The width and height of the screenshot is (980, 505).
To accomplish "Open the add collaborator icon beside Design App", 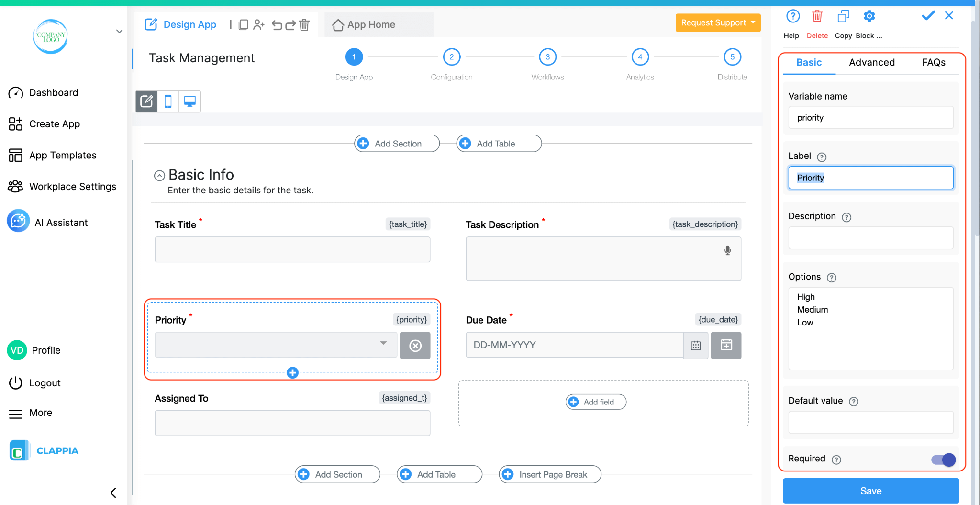I will click(259, 24).
